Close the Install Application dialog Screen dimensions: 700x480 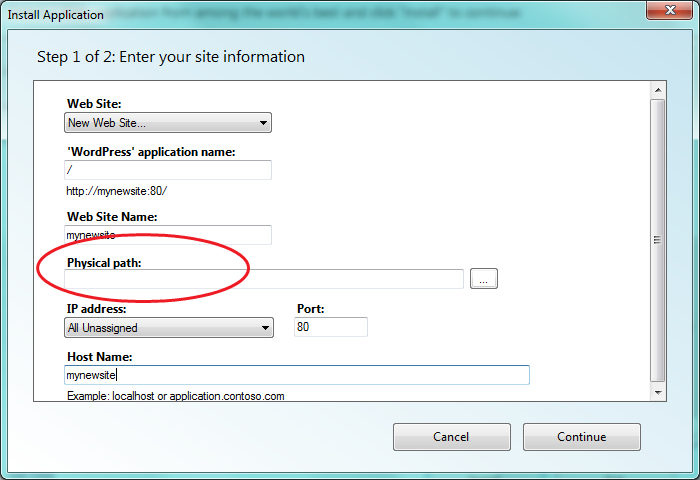tap(669, 10)
